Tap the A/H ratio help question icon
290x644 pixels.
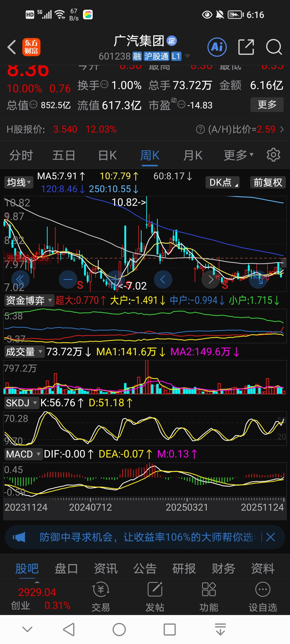(x=200, y=130)
